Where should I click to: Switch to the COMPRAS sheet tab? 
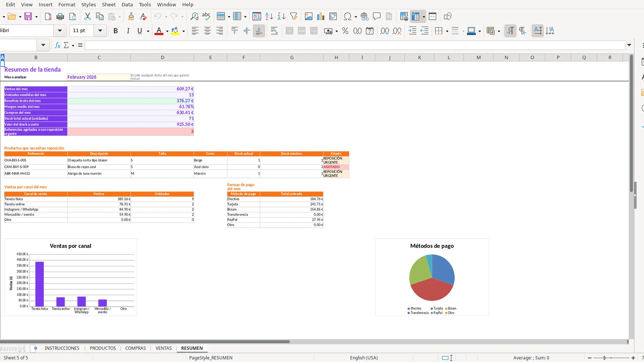(x=136, y=348)
